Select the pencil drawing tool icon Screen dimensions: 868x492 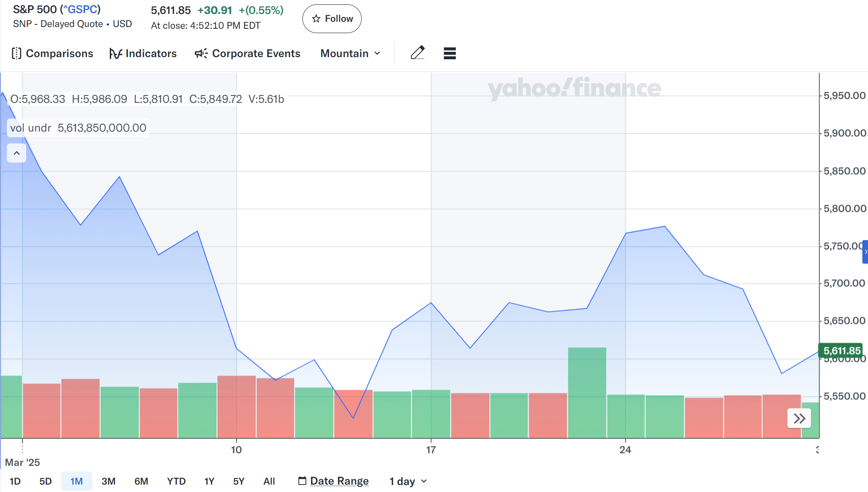[x=417, y=53]
